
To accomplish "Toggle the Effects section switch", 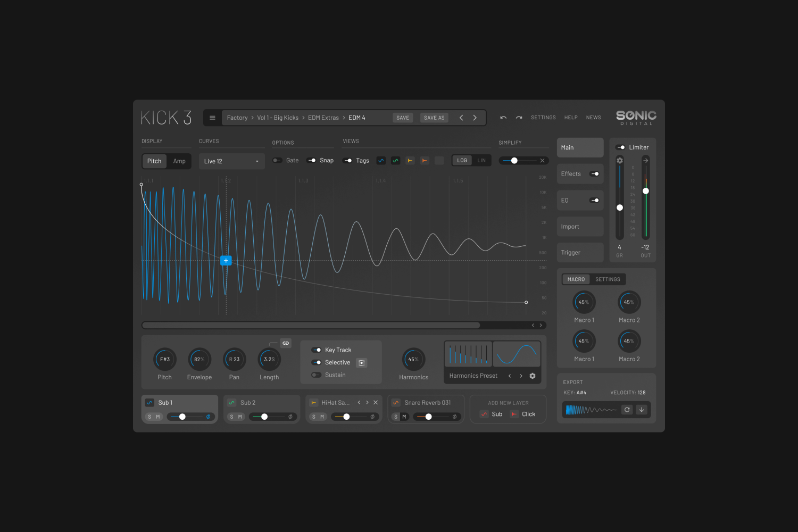I will click(595, 174).
